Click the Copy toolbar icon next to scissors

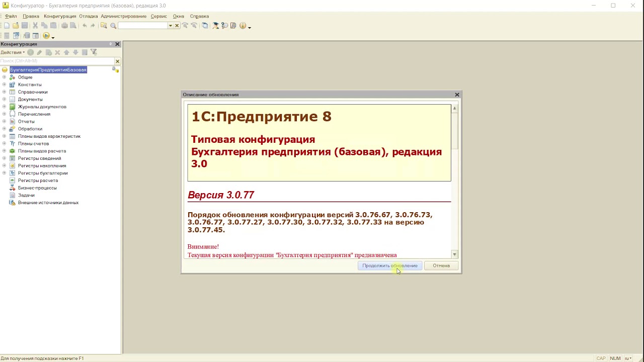44,26
